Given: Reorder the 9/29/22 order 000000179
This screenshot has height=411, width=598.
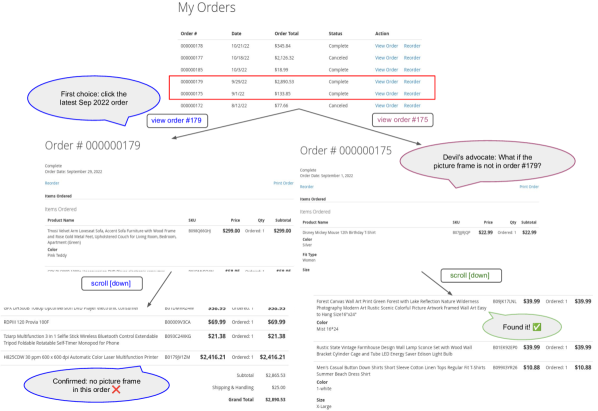Looking at the screenshot, I should click(412, 82).
